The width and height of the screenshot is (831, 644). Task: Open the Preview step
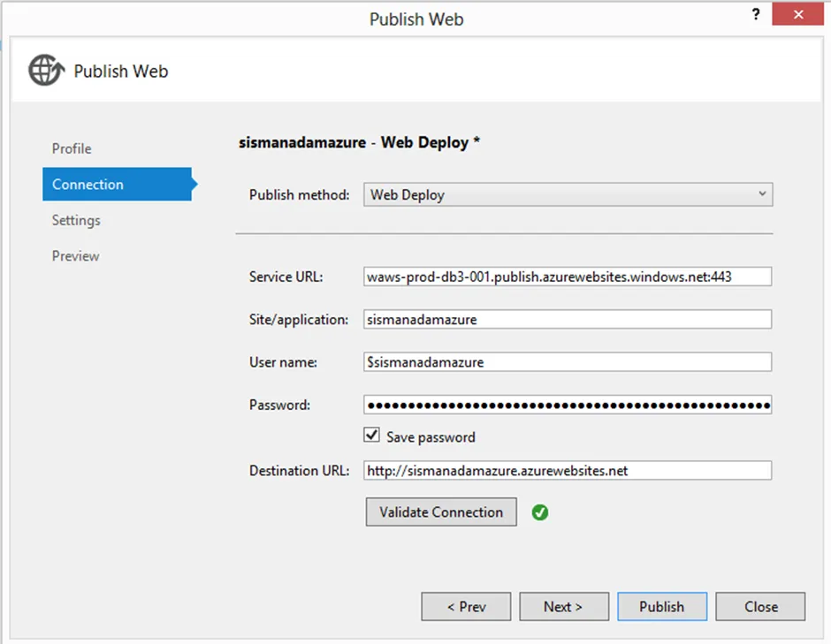coord(75,256)
